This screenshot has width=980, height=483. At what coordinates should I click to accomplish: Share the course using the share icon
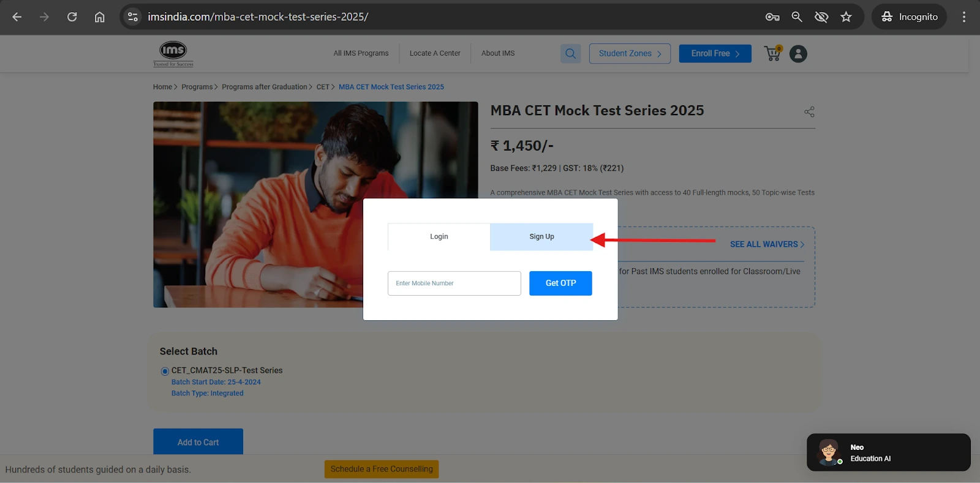809,111
